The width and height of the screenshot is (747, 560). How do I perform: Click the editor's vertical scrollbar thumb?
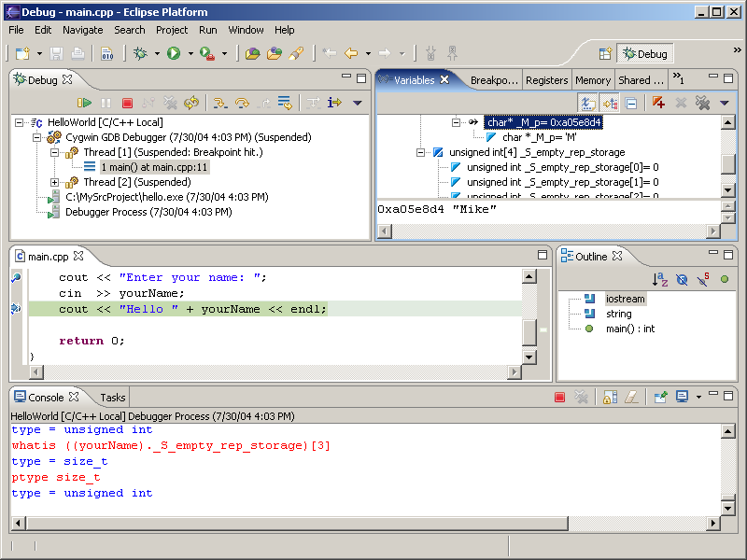[x=529, y=331]
